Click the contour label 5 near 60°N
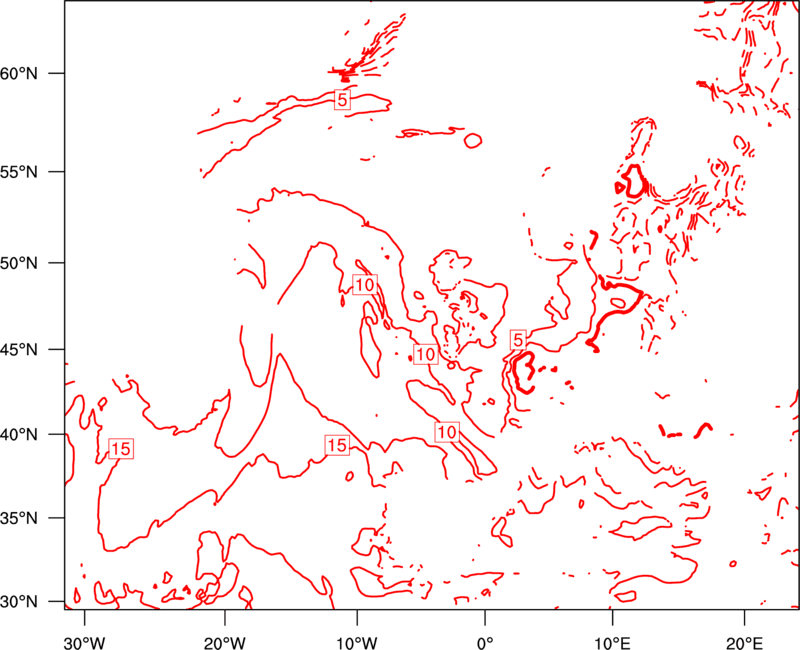 pyautogui.click(x=342, y=101)
